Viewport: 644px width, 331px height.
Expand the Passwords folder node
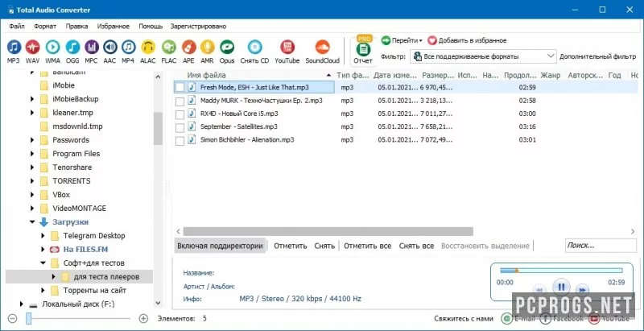(32, 140)
